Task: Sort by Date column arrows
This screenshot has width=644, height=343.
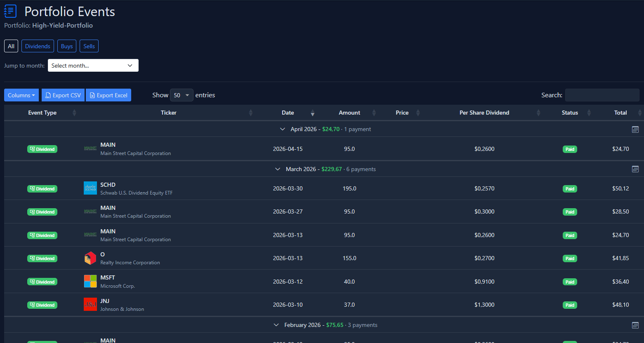Action: 312,113
